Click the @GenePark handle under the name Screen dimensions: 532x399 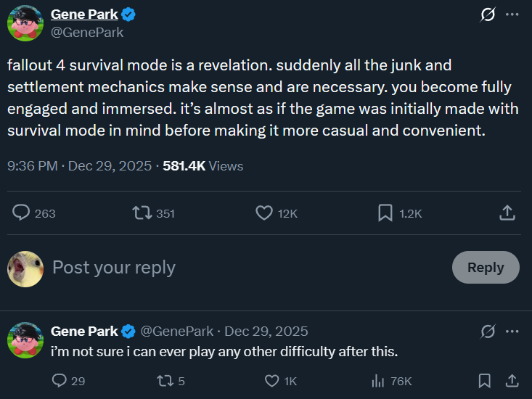[87, 32]
